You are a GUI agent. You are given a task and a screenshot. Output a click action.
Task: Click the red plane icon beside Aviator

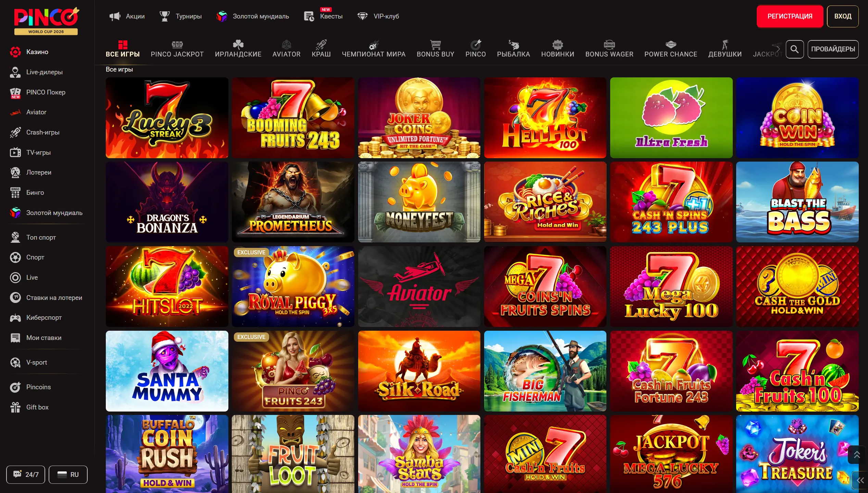[15, 112]
